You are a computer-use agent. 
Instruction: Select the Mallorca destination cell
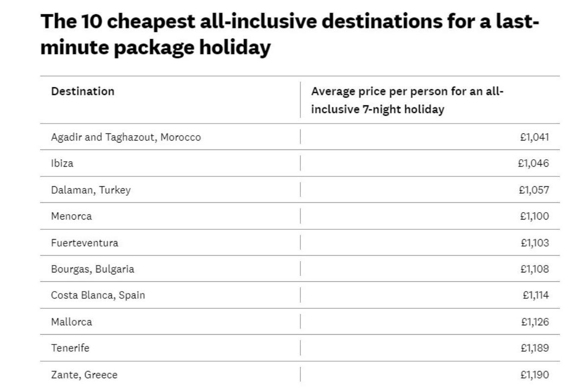(x=72, y=322)
